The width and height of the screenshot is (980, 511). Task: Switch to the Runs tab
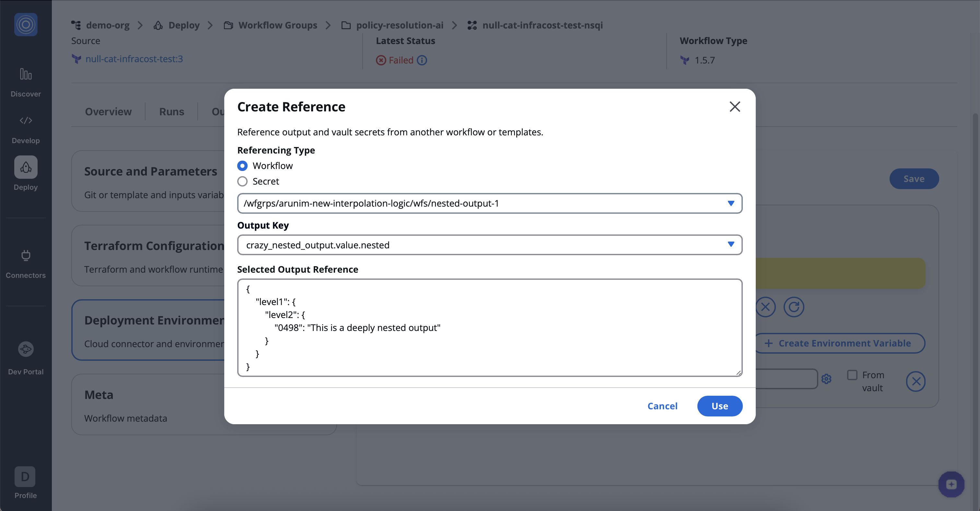(171, 112)
